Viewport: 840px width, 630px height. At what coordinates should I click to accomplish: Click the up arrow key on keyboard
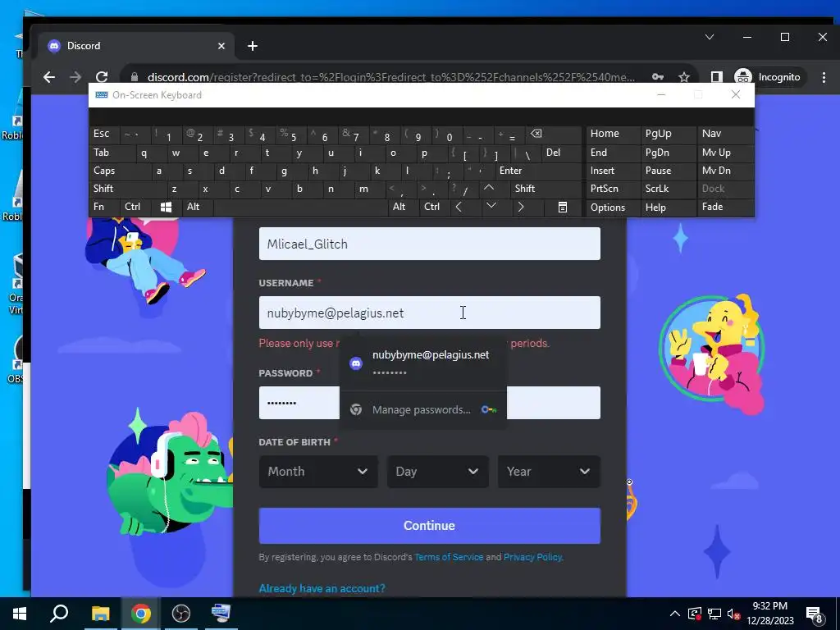pos(489,188)
